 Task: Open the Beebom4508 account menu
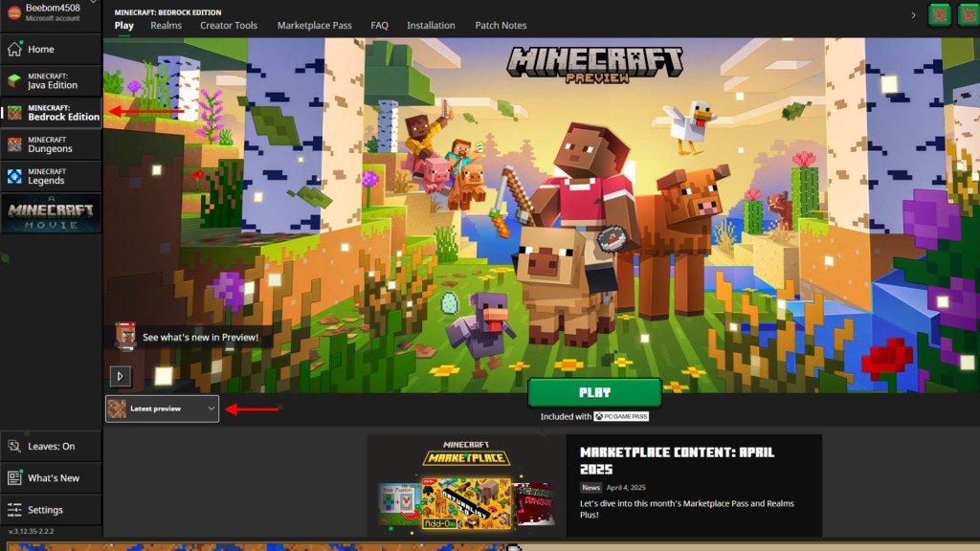[51, 12]
